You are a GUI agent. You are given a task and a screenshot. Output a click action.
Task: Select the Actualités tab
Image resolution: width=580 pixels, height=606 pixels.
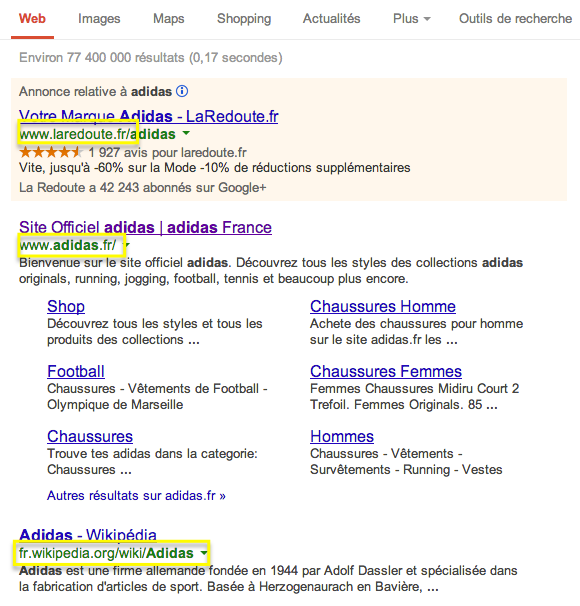(331, 19)
